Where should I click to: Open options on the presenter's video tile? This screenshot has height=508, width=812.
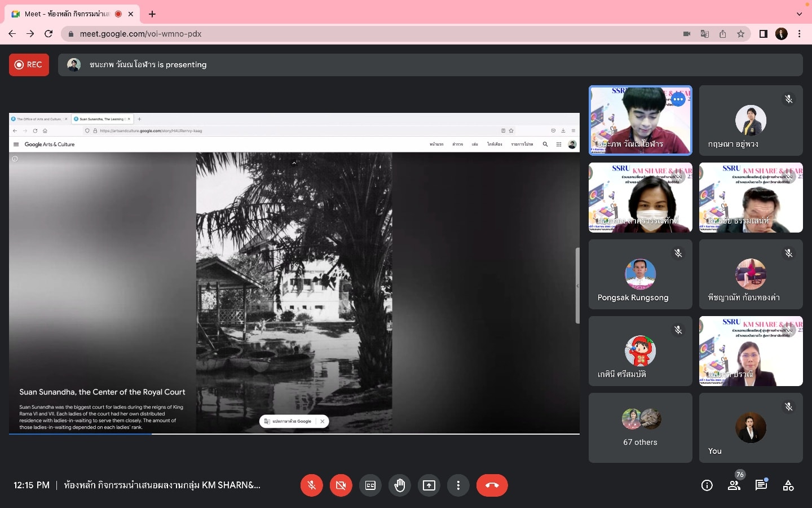click(678, 99)
